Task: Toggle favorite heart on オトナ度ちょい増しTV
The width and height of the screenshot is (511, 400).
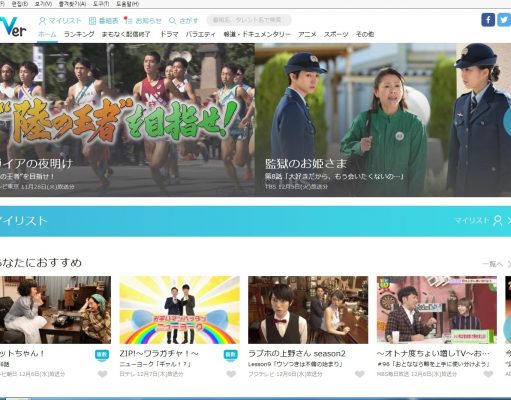Action: [488, 374]
